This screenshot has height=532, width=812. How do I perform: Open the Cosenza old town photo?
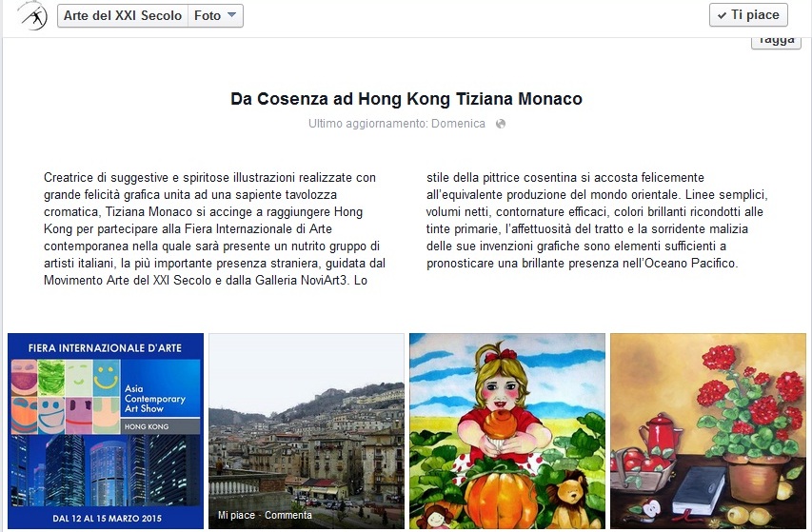coord(307,431)
